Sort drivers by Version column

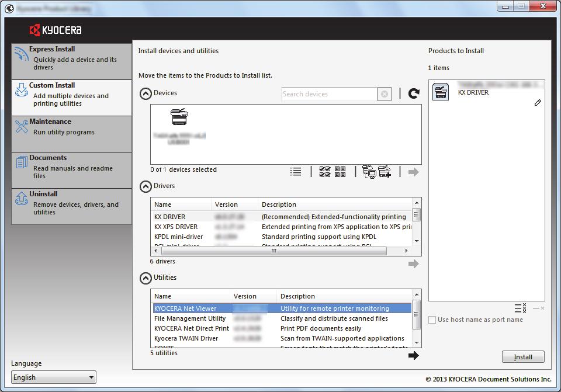235,204
